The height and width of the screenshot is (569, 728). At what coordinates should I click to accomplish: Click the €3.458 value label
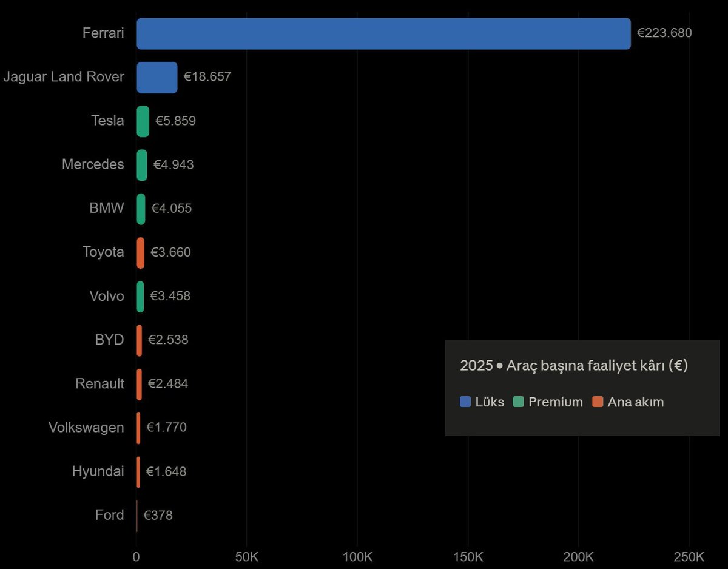[x=170, y=296]
